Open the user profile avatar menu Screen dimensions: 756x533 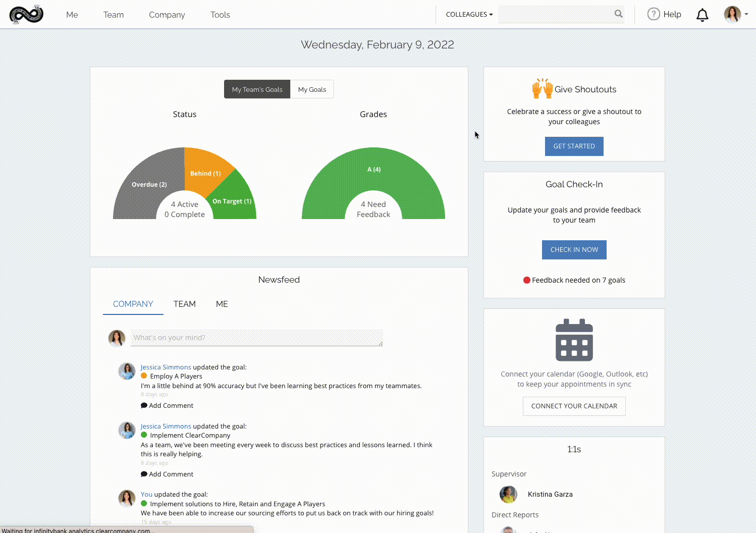point(733,15)
